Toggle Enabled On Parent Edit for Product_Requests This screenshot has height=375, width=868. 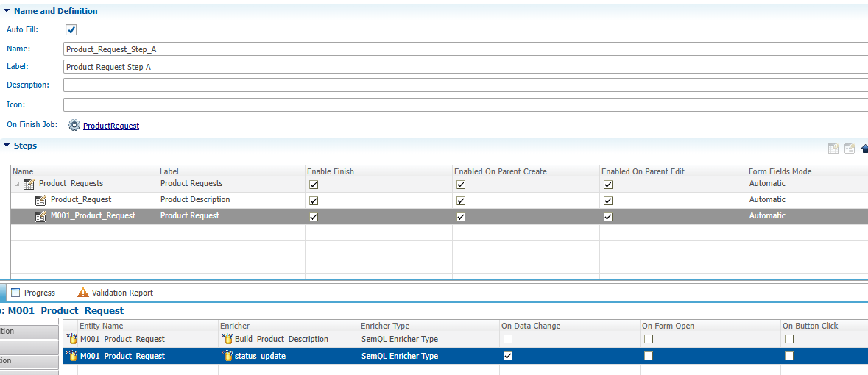(608, 184)
